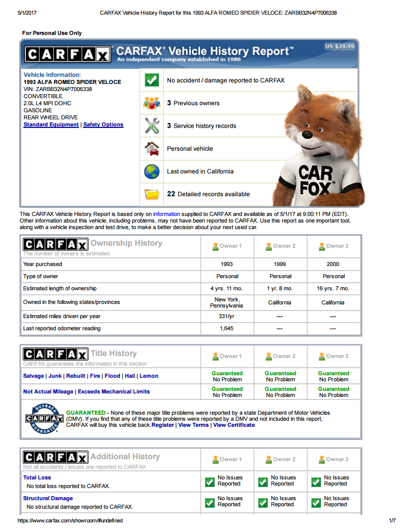Click the Owner 2 icon in Title History
The image size is (412, 532).
[269, 357]
